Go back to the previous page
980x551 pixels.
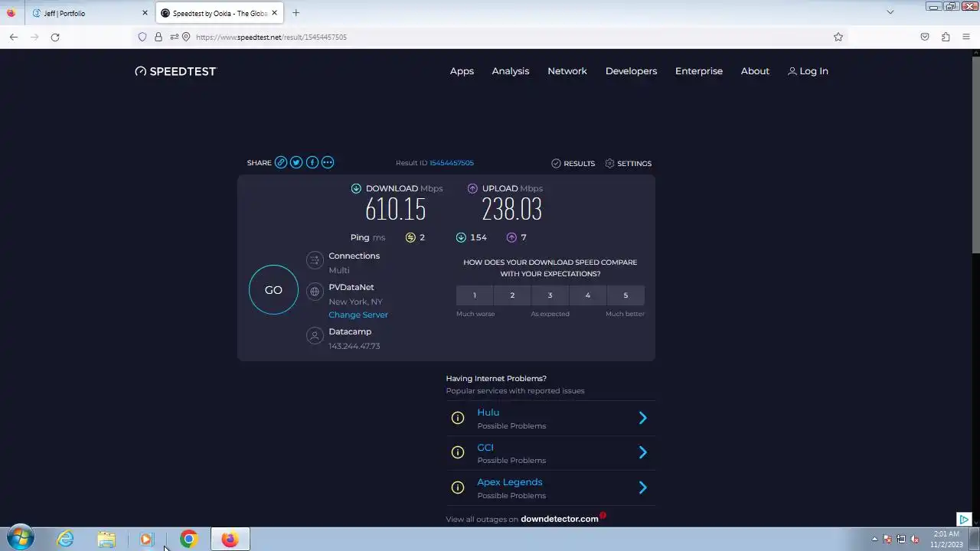pos(14,37)
